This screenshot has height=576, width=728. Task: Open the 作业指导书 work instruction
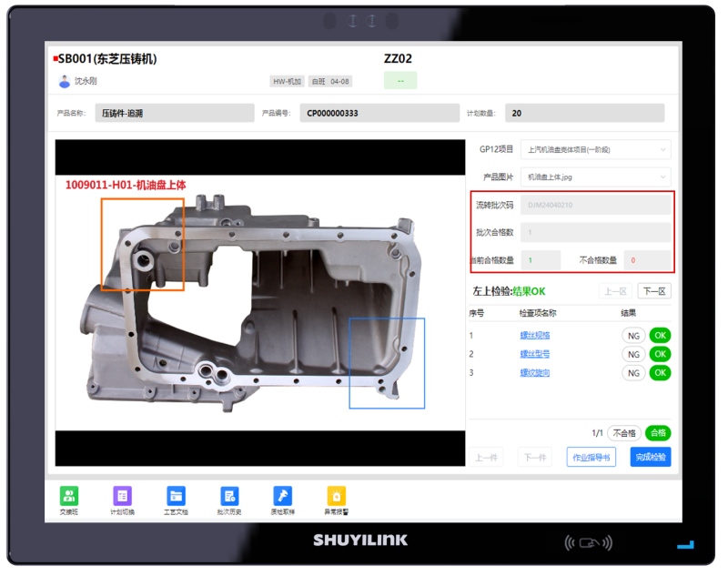point(591,457)
